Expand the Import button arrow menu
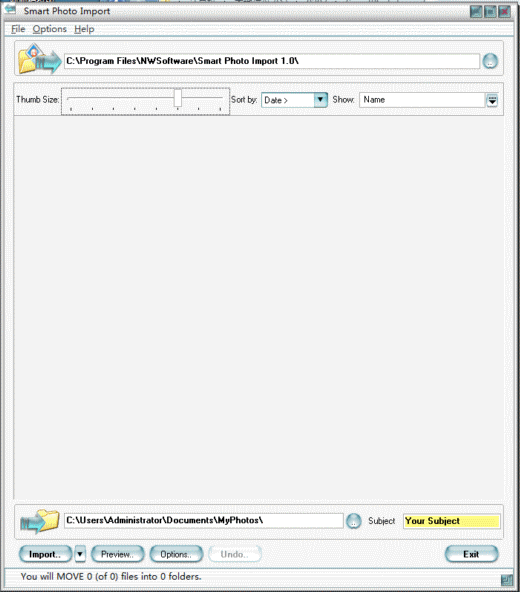 [80, 554]
